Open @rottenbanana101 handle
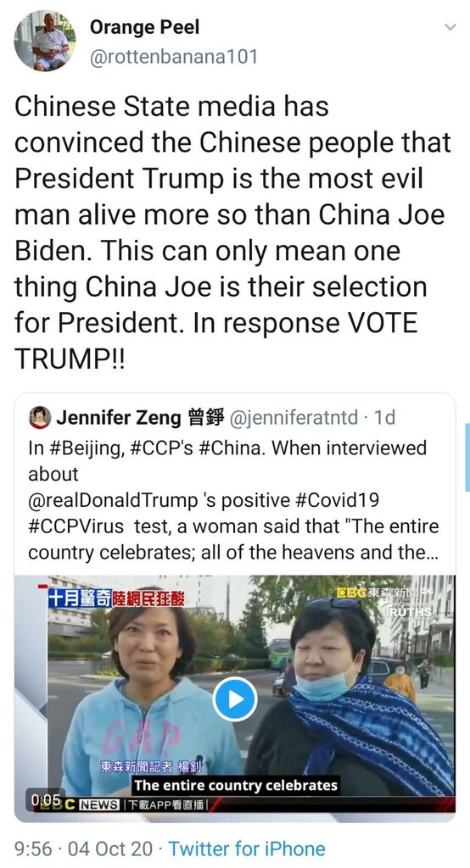 pos(173,57)
